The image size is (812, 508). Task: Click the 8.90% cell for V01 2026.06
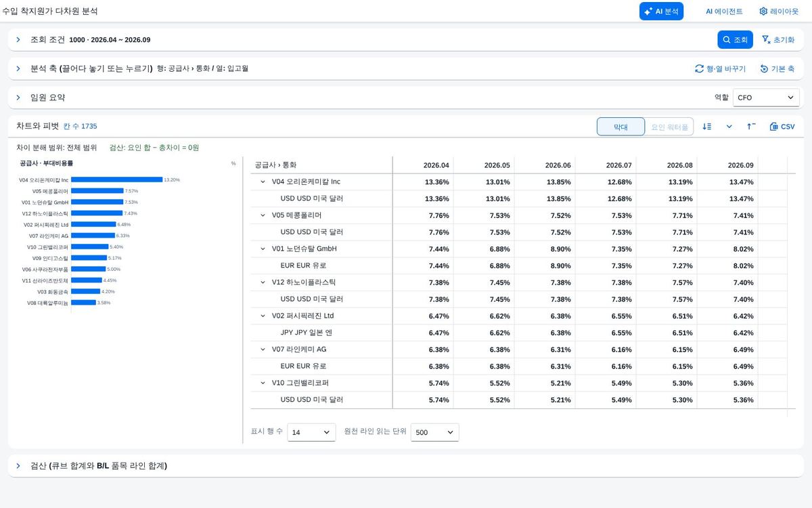(545, 249)
